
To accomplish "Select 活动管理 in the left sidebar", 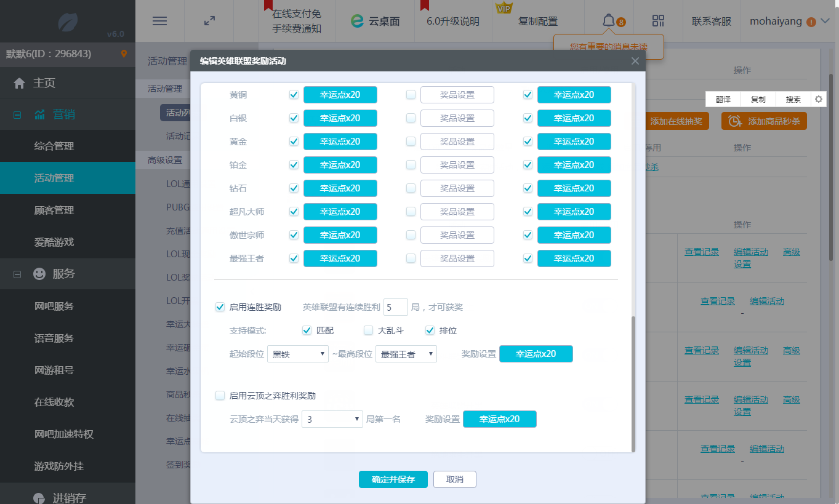I will pos(68,178).
